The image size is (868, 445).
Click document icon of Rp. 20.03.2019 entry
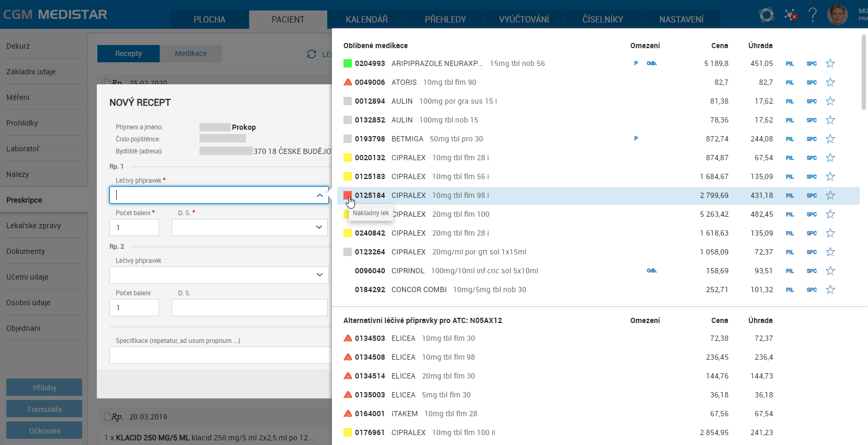(x=107, y=416)
